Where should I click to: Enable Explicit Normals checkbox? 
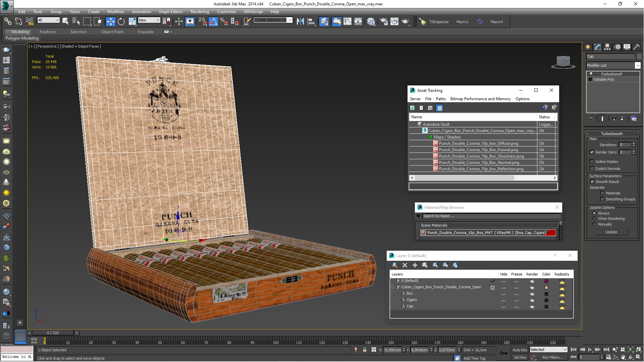coord(592,169)
